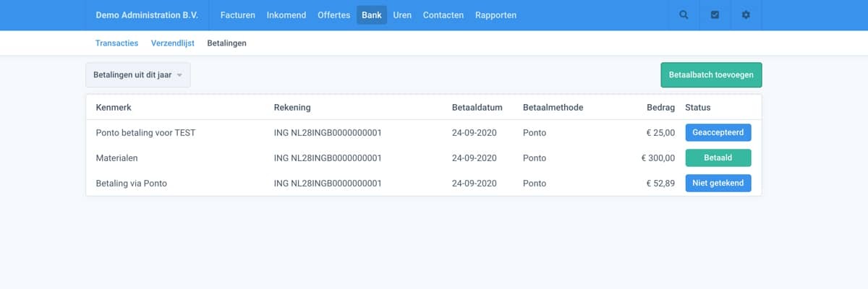Screen dimensions: 868x289
Task: Open the Uren section
Action: 402,15
